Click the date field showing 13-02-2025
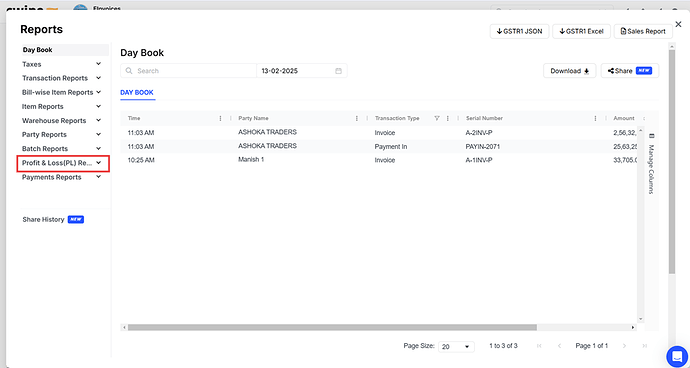Screen dimensions: 690x368 302,71
